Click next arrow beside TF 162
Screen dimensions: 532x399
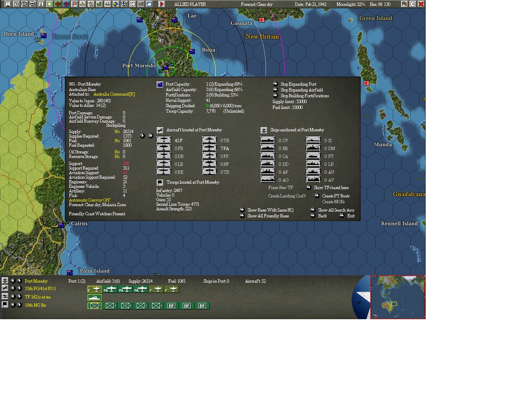pos(19,297)
